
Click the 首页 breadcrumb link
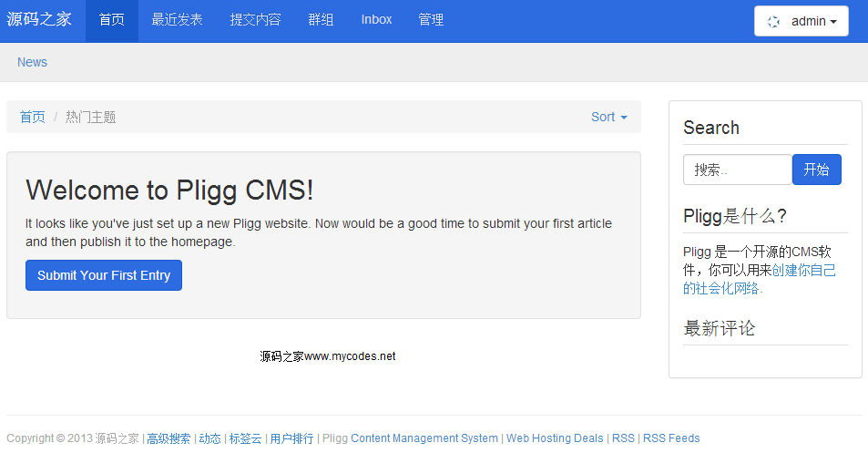(x=33, y=117)
